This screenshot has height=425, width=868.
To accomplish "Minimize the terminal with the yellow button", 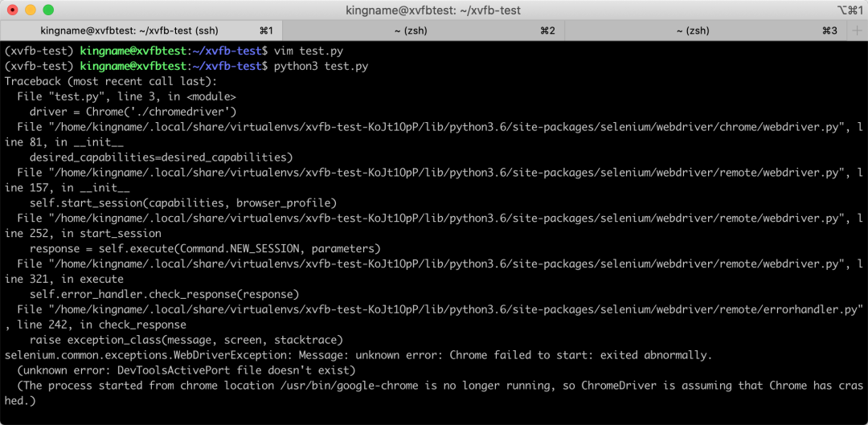I will (31, 10).
